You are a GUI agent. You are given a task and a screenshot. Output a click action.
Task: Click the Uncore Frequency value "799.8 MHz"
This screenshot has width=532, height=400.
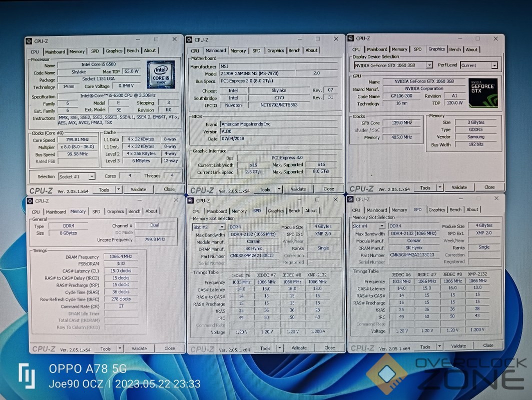155,239
